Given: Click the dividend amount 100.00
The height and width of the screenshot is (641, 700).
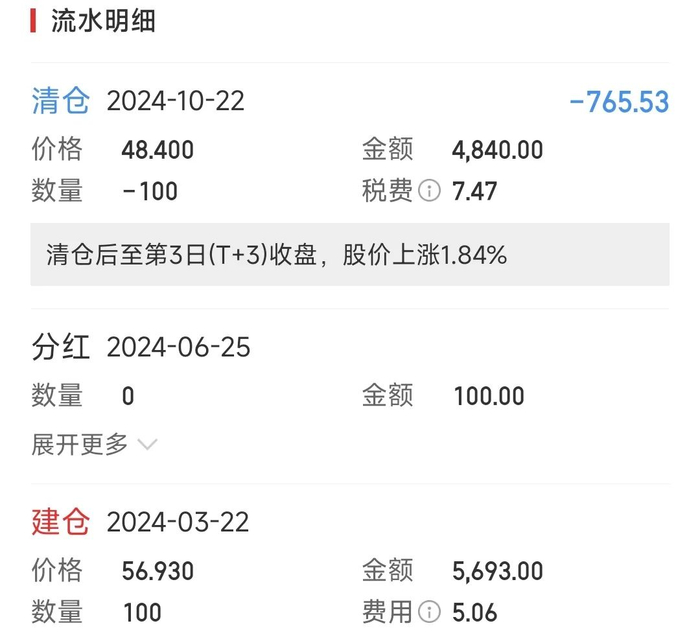Looking at the screenshot, I should coord(488,396).
